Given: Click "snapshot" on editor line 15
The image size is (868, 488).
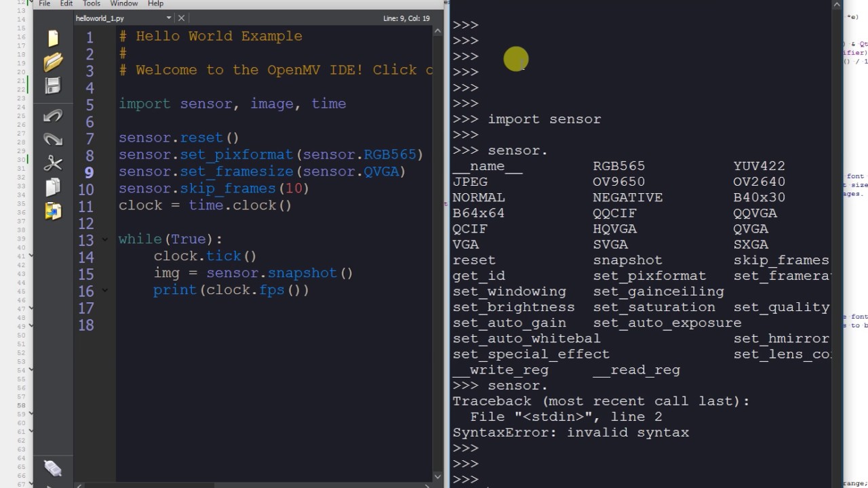Looking at the screenshot, I should click(x=302, y=273).
